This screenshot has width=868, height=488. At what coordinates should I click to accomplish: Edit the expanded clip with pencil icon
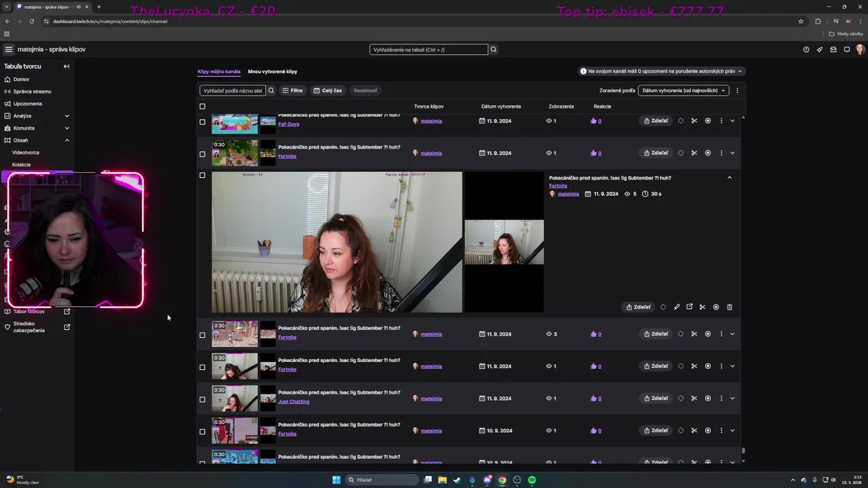[677, 307]
